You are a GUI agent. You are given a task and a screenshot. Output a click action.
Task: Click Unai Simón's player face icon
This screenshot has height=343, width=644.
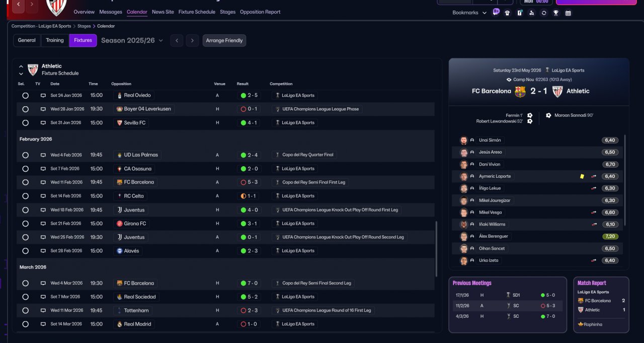(463, 140)
